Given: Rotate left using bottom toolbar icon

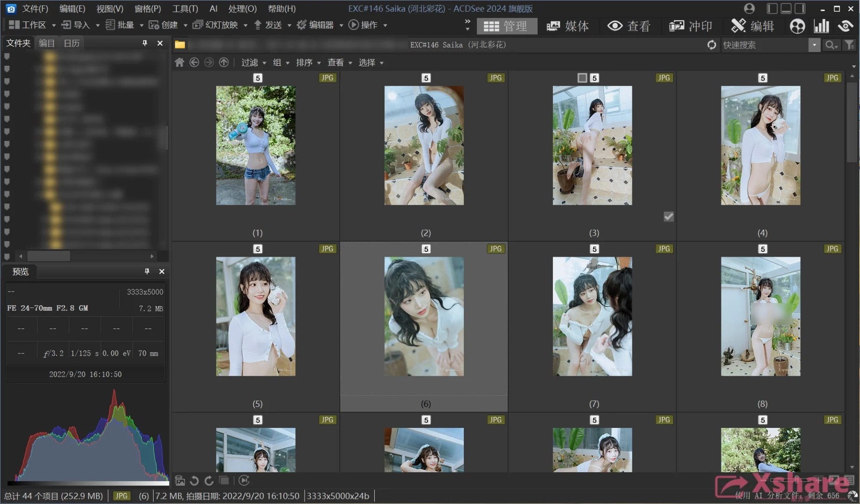Looking at the screenshot, I should [x=195, y=480].
